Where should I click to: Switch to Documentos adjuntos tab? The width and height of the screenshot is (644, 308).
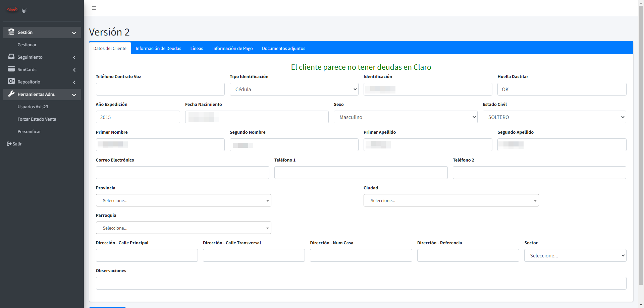[283, 48]
